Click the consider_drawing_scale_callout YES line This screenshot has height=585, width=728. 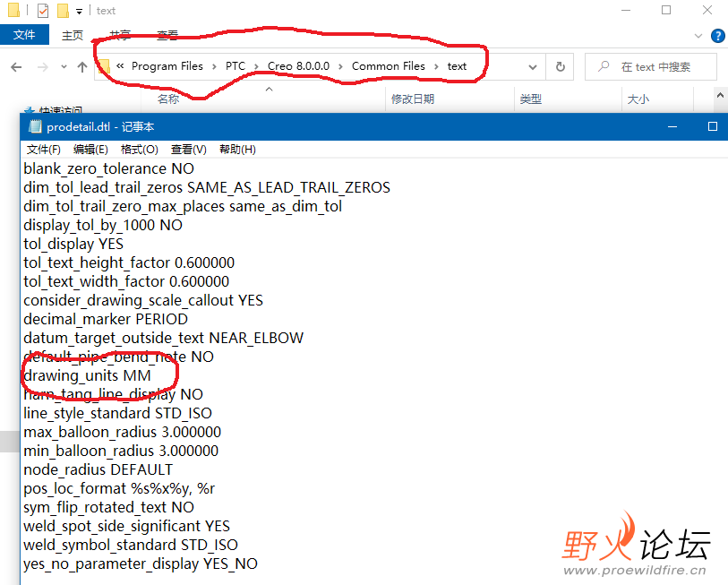coord(143,300)
